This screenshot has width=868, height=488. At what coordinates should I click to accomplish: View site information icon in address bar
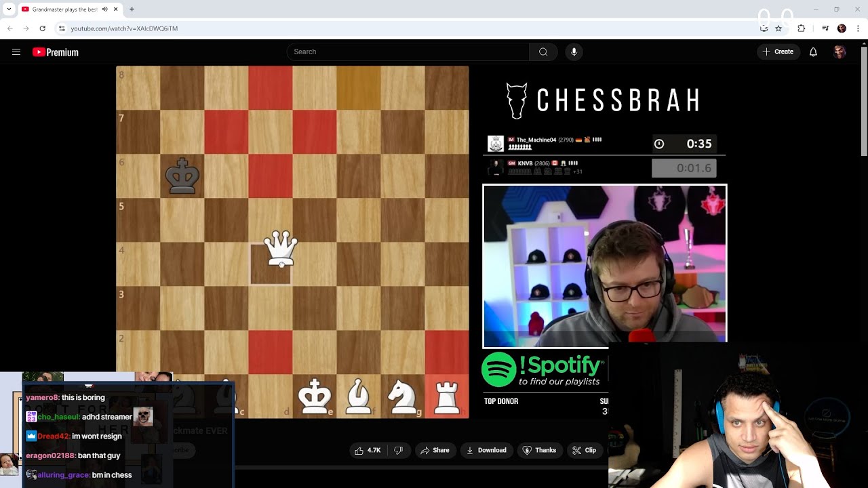[x=62, y=28]
